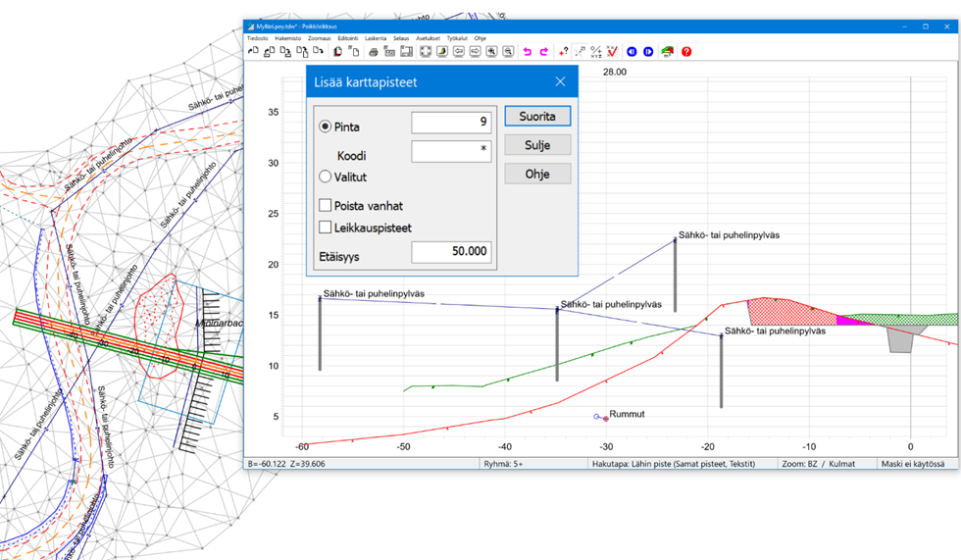Select the Pinta radio button
Image resolution: width=961 pixels, height=560 pixels.
326,127
